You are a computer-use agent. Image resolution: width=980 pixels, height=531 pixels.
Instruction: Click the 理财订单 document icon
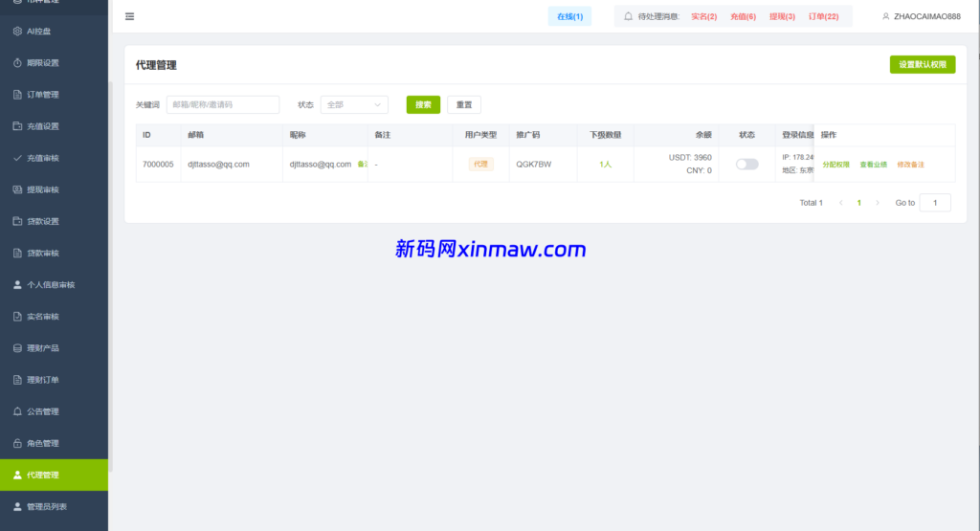17,380
